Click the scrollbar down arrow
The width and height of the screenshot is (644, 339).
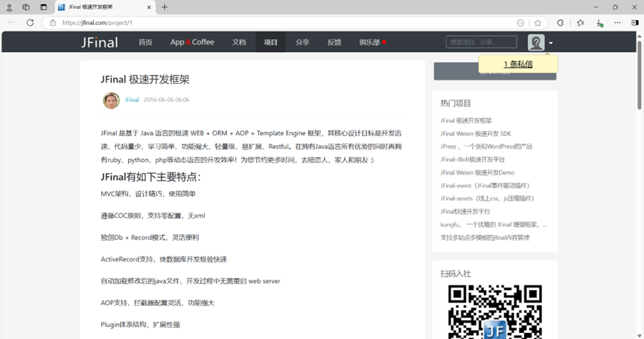pyautogui.click(x=639, y=335)
